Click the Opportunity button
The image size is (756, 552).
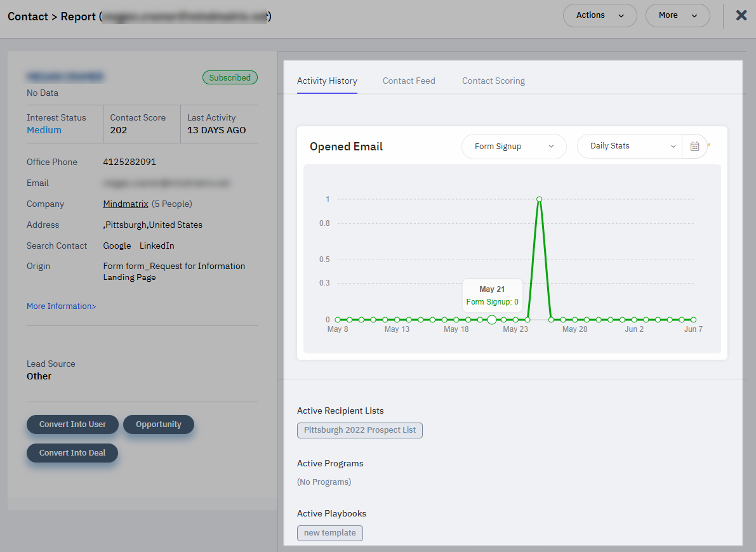[159, 424]
